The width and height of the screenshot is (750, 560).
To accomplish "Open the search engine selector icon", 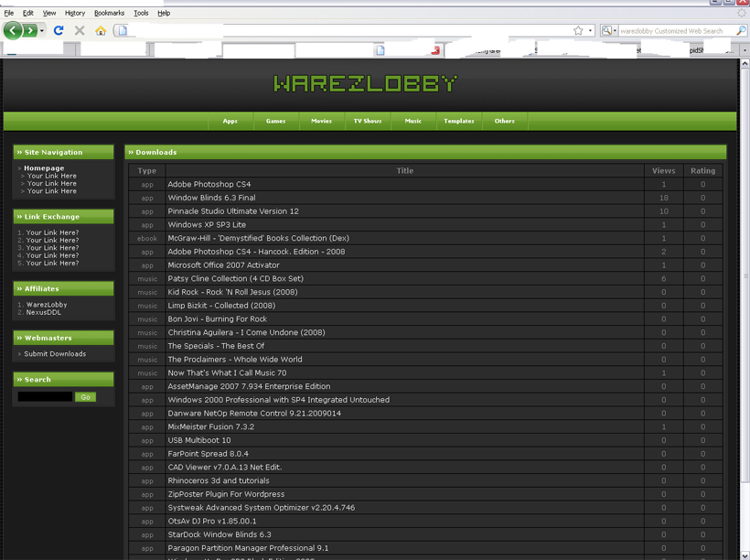I will pyautogui.click(x=608, y=30).
